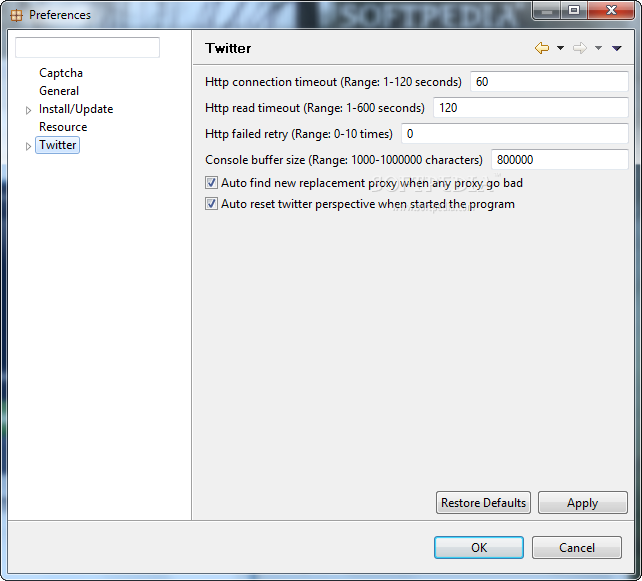Focus the filter text search field
The image size is (642, 581).
87,47
